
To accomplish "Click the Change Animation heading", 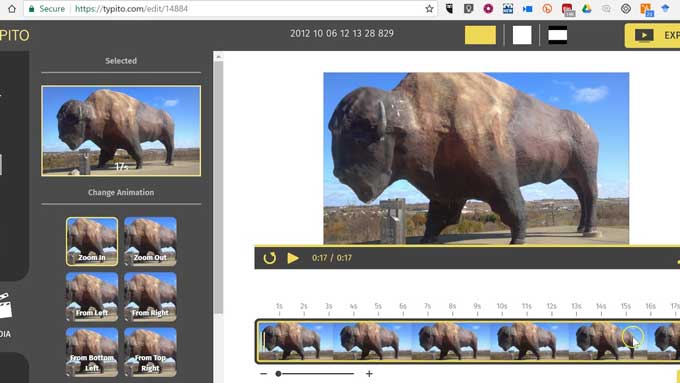I will [121, 192].
